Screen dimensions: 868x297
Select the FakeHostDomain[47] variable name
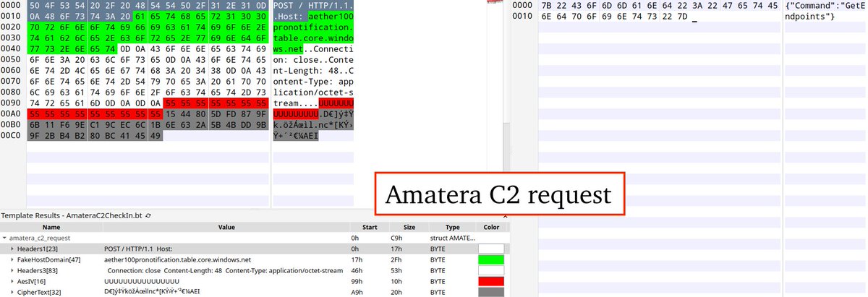click(49, 259)
